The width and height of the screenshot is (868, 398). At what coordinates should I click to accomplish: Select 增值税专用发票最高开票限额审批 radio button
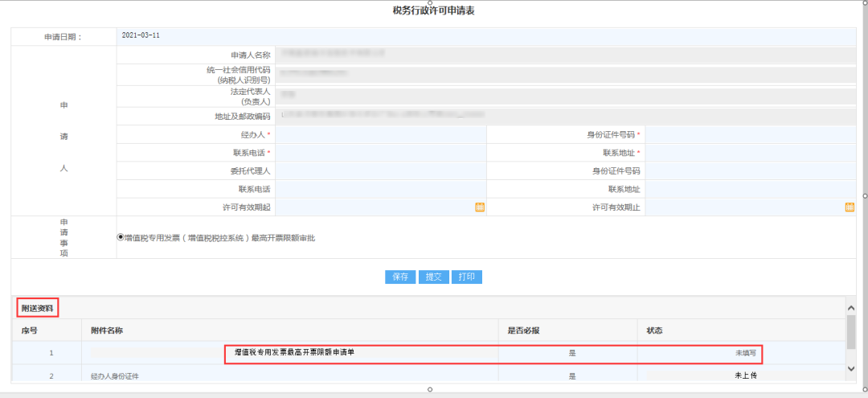point(121,237)
